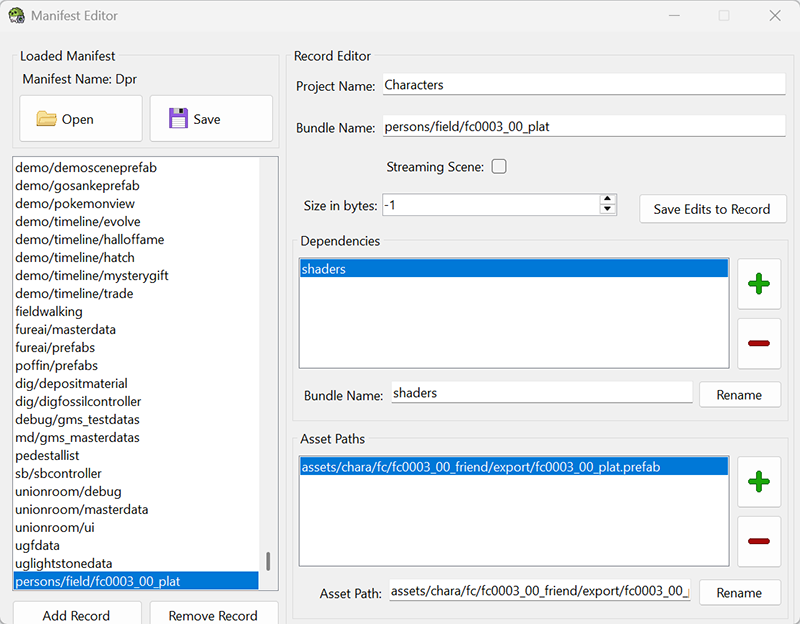Image resolution: width=800 pixels, height=624 pixels.
Task: Click the green plus icon in Asset Paths
Action: 759,483
